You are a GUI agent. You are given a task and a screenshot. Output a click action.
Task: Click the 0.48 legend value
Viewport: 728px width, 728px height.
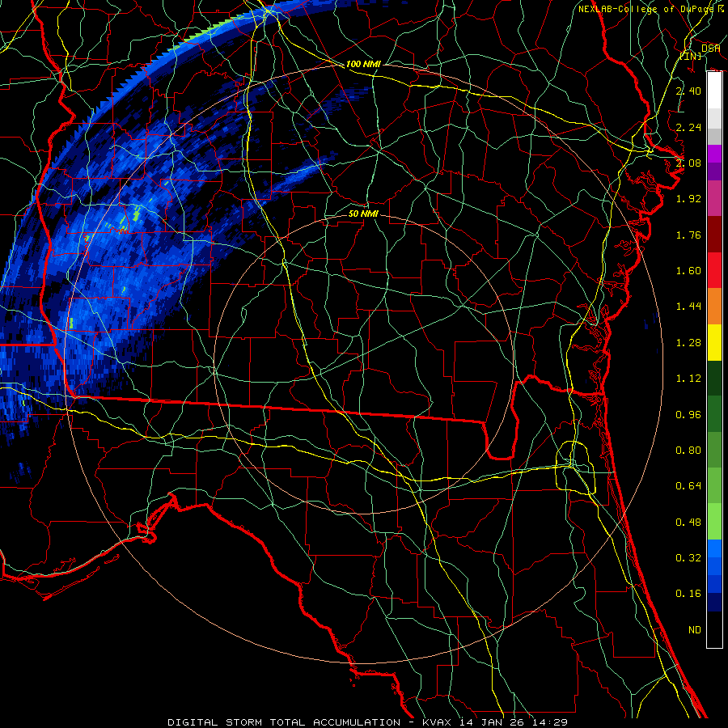pos(688,523)
